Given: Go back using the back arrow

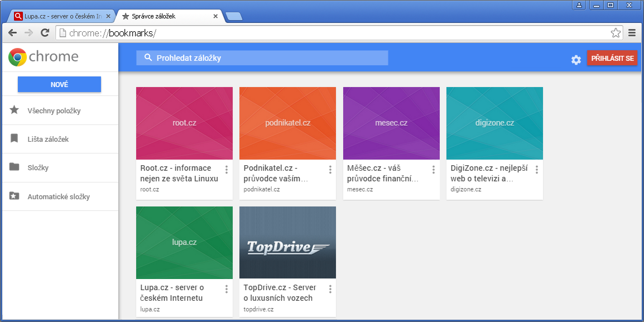Looking at the screenshot, I should click(x=12, y=33).
